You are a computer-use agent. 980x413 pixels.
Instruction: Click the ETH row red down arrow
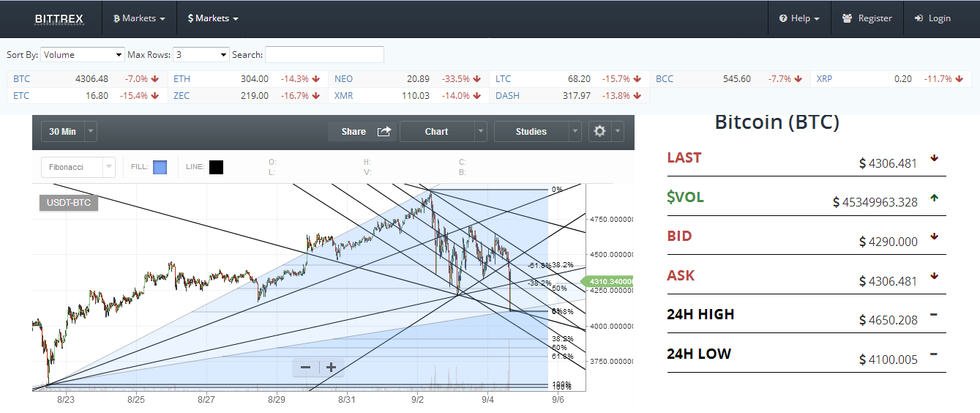(x=315, y=79)
